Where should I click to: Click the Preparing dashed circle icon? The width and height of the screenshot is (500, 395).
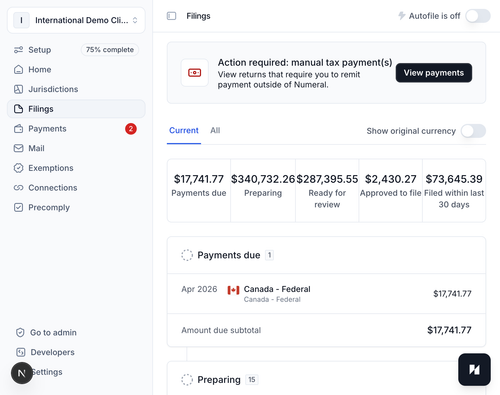click(x=187, y=380)
